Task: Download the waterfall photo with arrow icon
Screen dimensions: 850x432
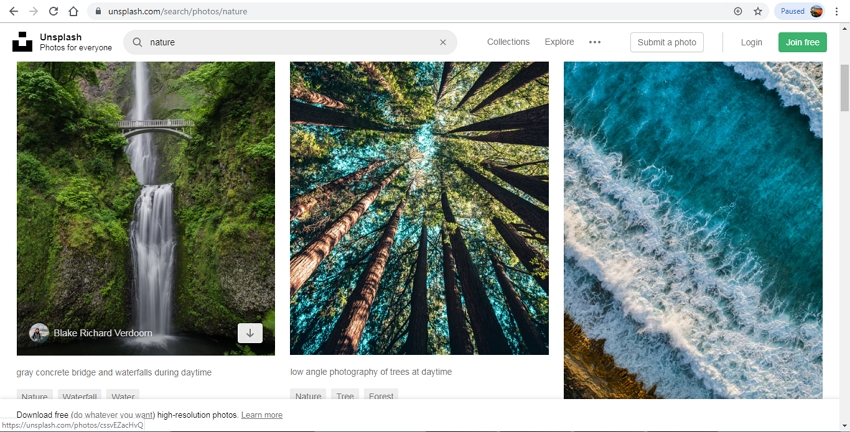Action: point(250,333)
